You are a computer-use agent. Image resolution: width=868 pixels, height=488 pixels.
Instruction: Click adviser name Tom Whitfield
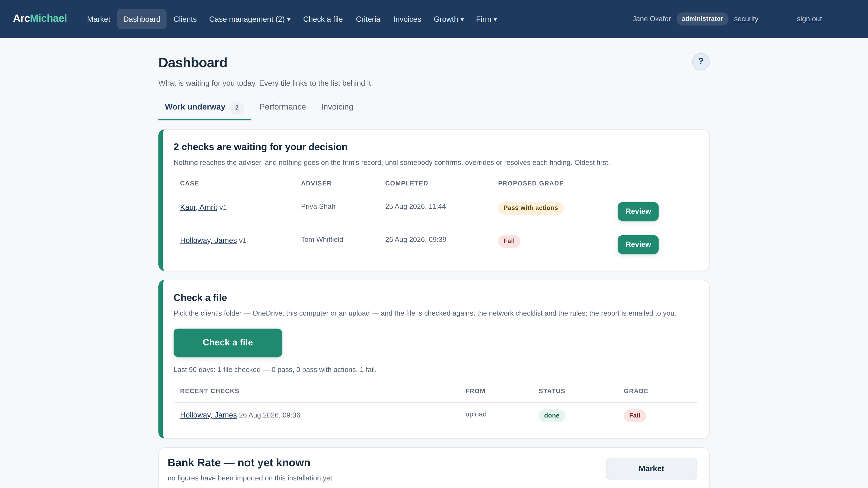pyautogui.click(x=322, y=239)
